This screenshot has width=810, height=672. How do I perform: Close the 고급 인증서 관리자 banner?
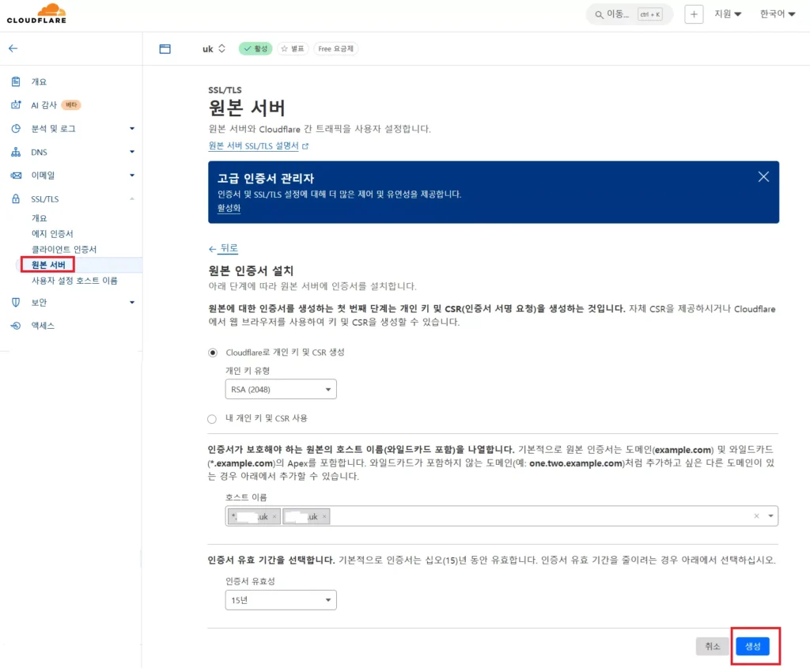(763, 177)
